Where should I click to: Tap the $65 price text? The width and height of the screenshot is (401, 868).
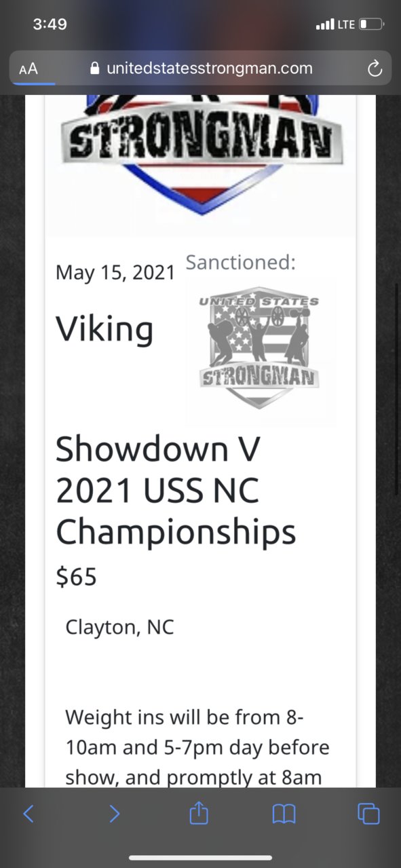coord(76,576)
